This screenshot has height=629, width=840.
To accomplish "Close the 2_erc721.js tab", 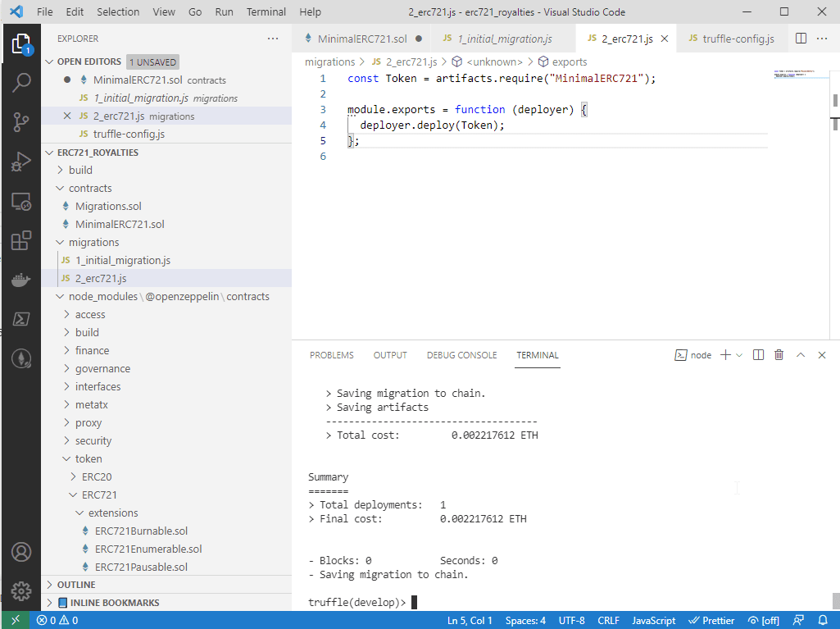I will pyautogui.click(x=665, y=39).
